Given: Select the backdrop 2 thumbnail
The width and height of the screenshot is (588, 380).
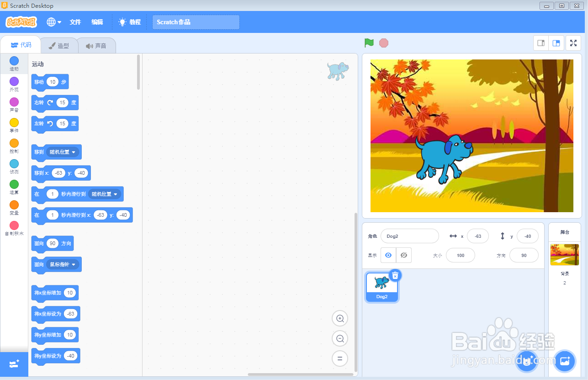Looking at the screenshot, I should [x=565, y=255].
